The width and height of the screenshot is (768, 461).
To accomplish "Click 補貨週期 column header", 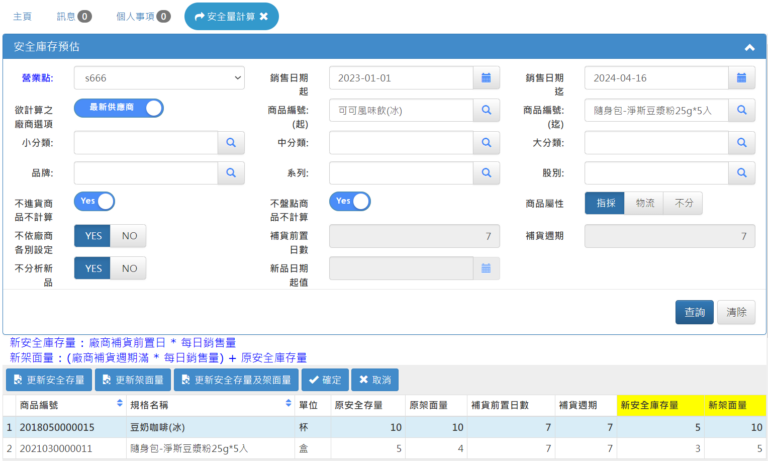I will (586, 406).
